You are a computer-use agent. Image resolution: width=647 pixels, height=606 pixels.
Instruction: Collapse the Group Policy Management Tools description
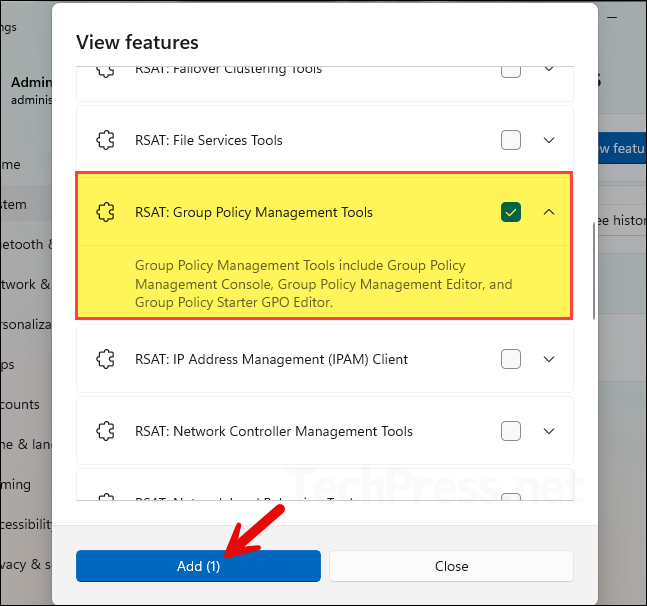[x=549, y=212]
